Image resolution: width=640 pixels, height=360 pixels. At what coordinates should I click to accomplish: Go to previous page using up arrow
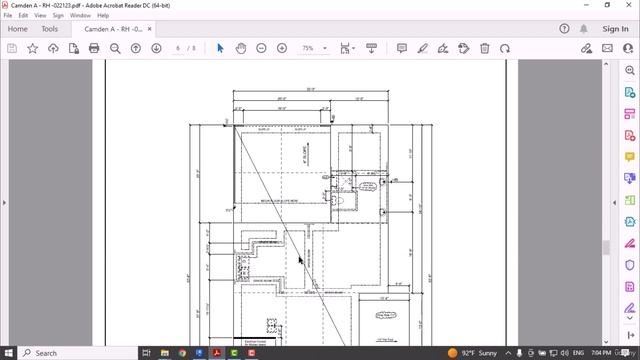click(136, 49)
